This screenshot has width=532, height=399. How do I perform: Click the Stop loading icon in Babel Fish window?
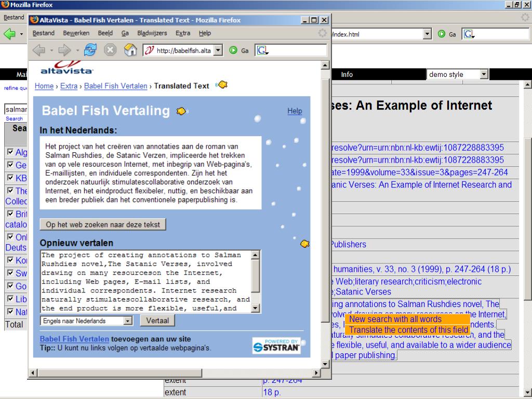coord(110,50)
